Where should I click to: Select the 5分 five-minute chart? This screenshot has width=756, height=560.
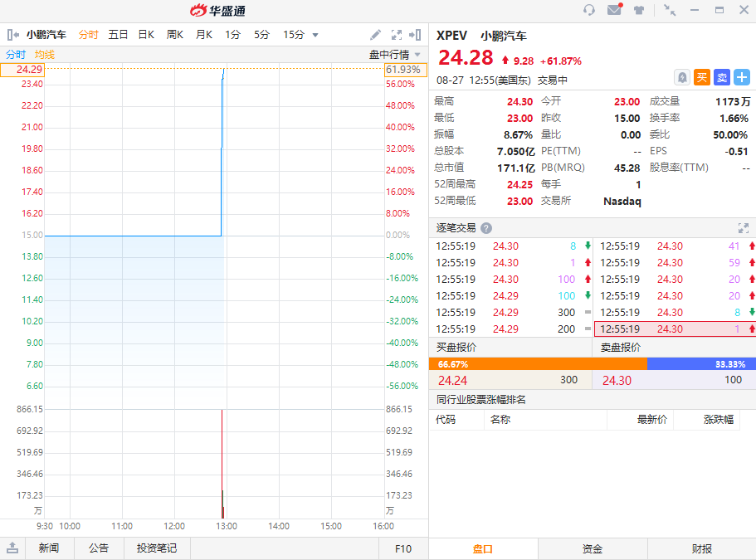click(x=261, y=35)
